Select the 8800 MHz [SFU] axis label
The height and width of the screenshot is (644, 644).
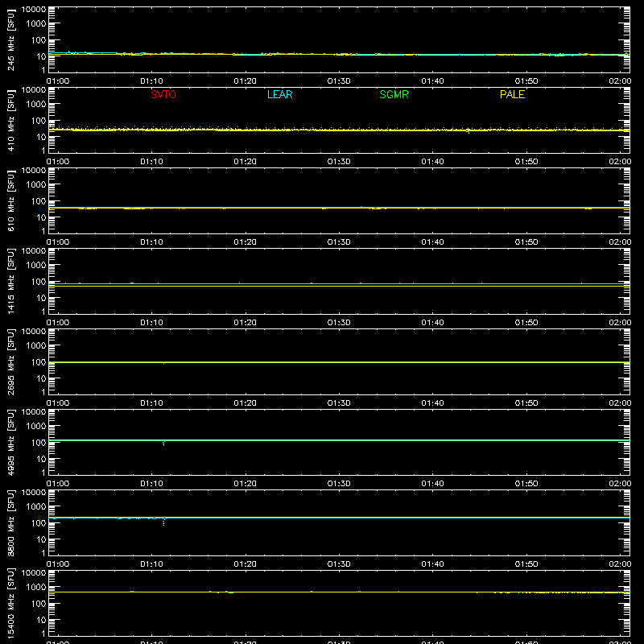10,522
